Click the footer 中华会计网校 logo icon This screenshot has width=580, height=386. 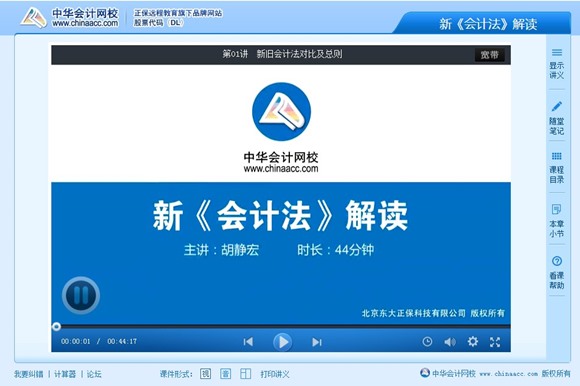tap(425, 373)
